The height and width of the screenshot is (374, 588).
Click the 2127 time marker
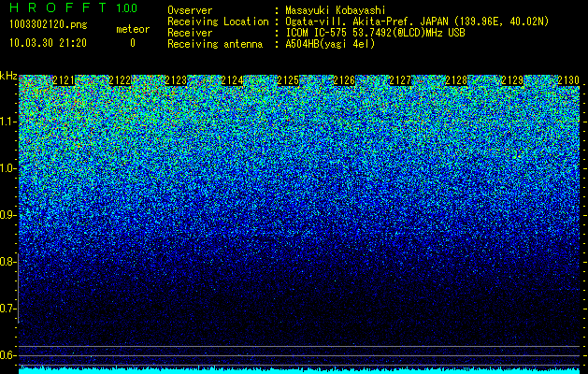tap(400, 80)
